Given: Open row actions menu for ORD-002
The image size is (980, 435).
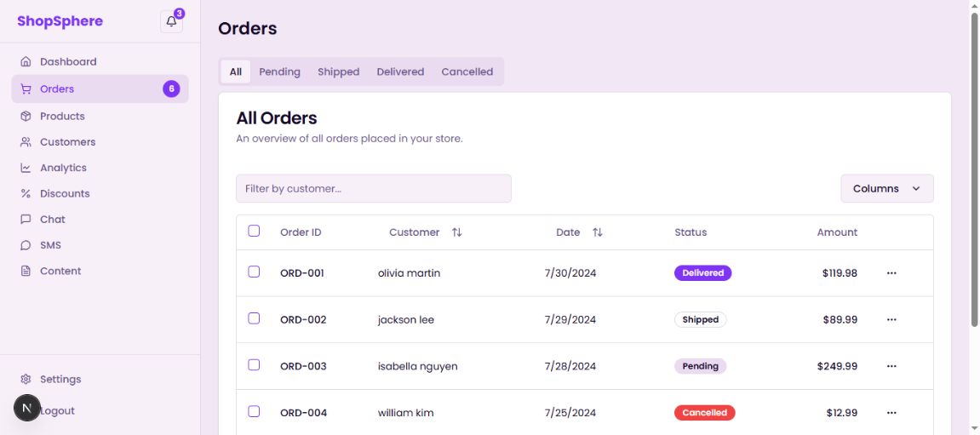Looking at the screenshot, I should pyautogui.click(x=891, y=320).
